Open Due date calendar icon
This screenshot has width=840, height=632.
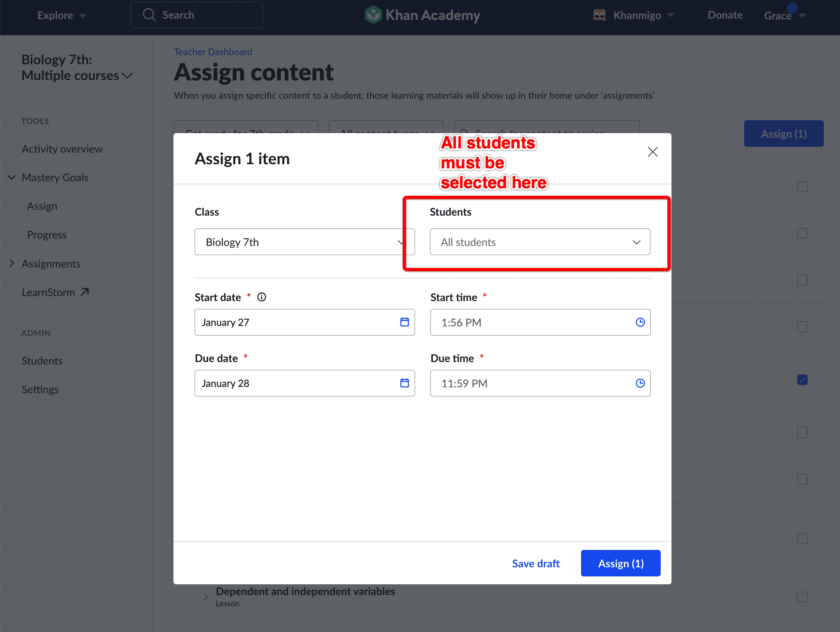(405, 383)
